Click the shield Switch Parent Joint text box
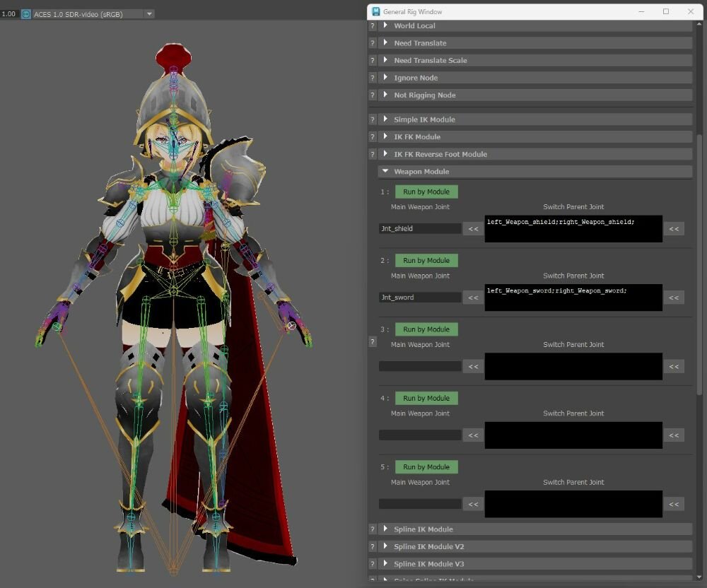Viewport: 707px width, 588px height. (573, 229)
